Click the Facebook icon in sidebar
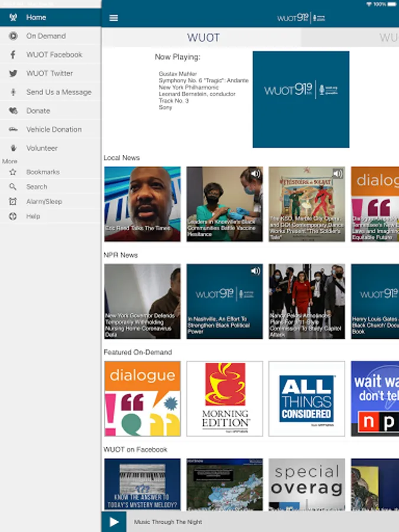The width and height of the screenshot is (399, 532). pyautogui.click(x=13, y=54)
